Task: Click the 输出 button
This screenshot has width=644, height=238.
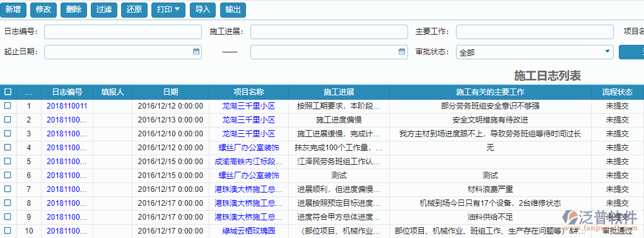Action: 233,10
